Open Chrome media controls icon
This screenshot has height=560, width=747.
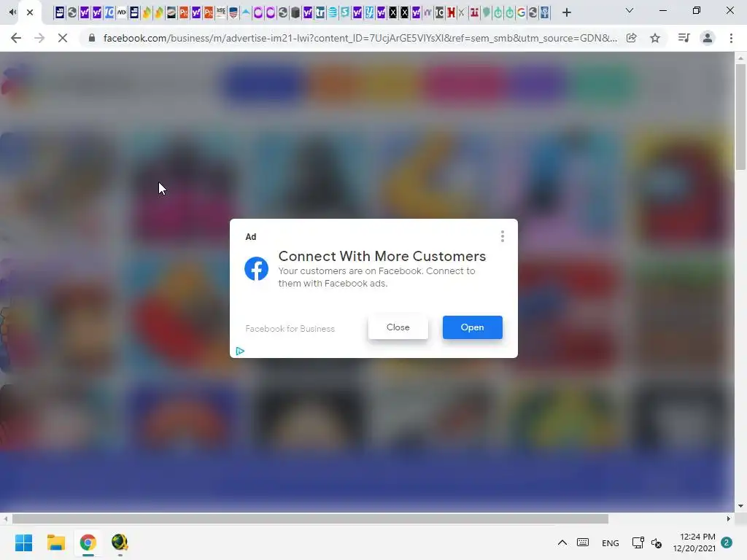coord(684,38)
